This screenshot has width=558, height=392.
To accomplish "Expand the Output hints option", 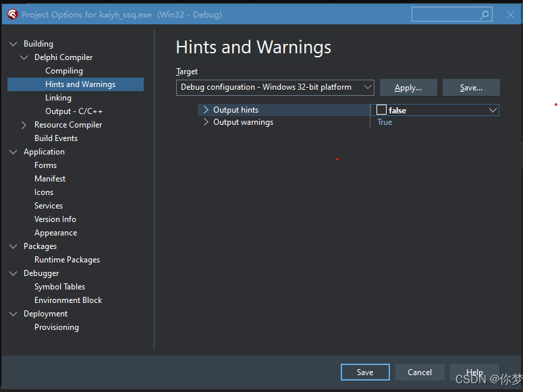I will tap(204, 109).
